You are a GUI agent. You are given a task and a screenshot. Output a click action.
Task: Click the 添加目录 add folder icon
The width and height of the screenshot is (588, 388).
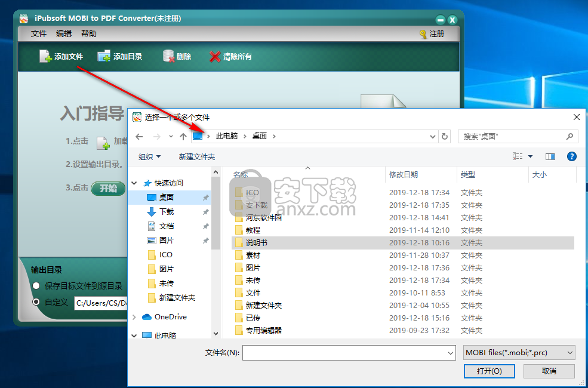pyautogui.click(x=104, y=56)
